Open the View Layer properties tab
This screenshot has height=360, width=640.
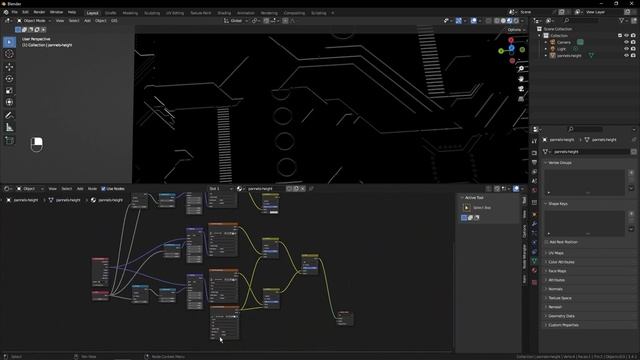[x=534, y=171]
